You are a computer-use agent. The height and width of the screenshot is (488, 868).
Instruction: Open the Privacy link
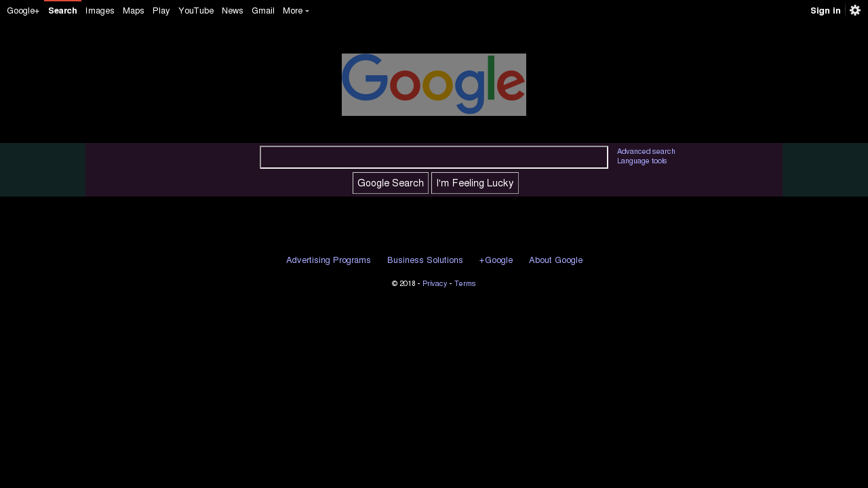pyautogui.click(x=435, y=283)
